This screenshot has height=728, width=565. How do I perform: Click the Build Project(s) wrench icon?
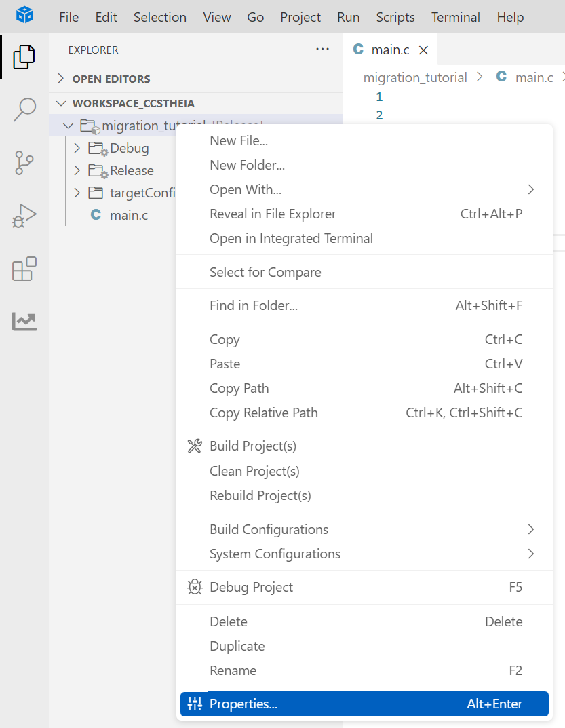coord(194,446)
